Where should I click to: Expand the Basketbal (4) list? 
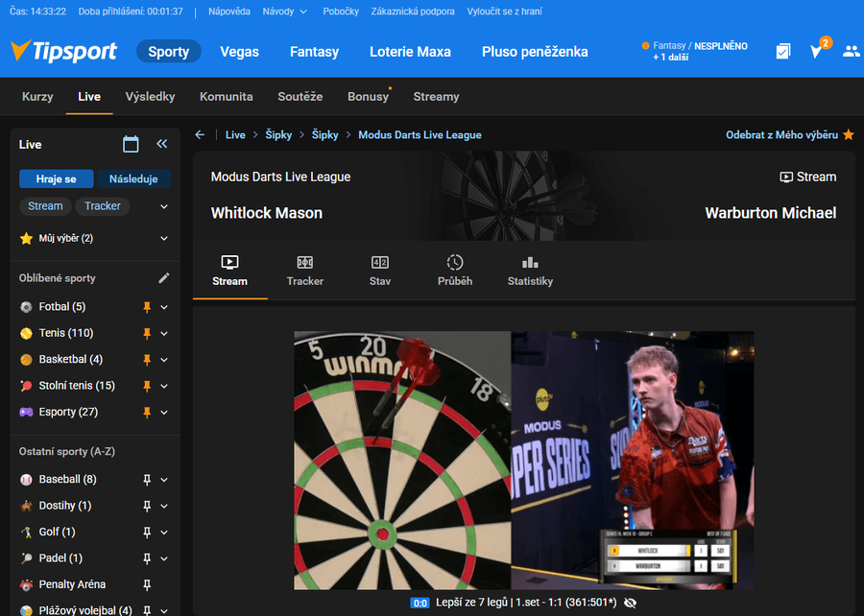pos(163,360)
